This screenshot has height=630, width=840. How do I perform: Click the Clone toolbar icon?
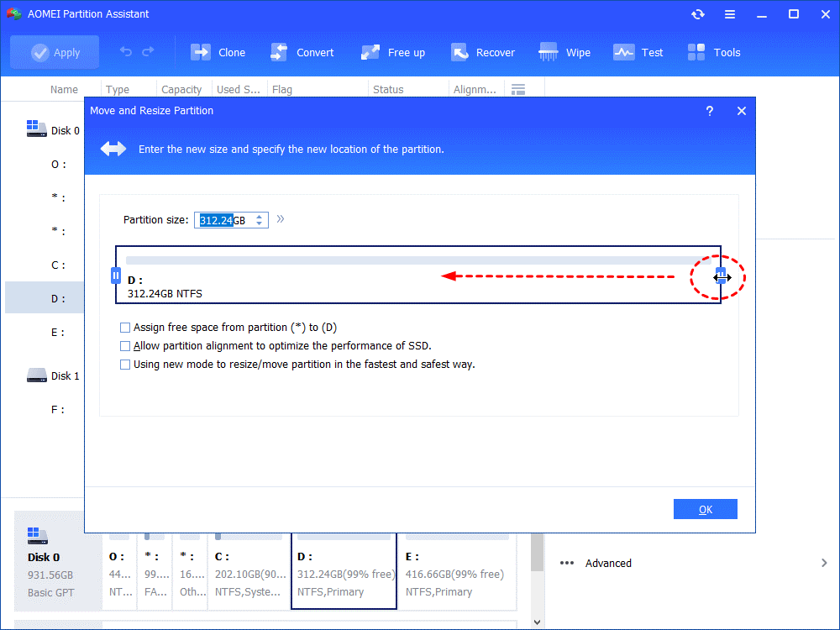point(202,52)
